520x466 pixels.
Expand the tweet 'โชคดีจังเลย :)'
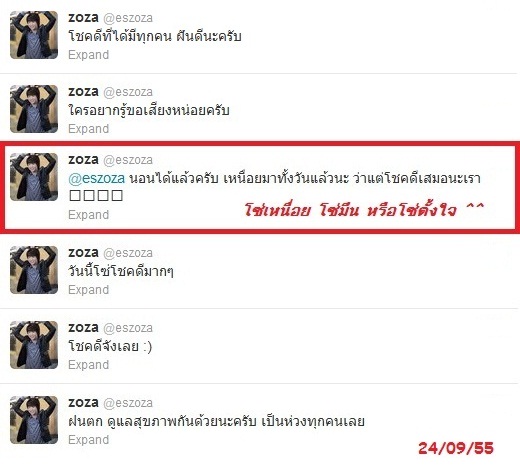tap(88, 365)
